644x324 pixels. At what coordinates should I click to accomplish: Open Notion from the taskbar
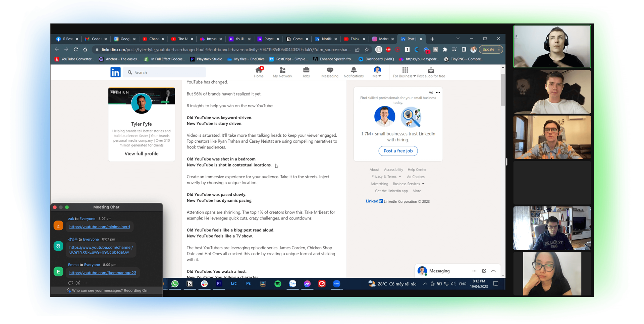point(190,284)
